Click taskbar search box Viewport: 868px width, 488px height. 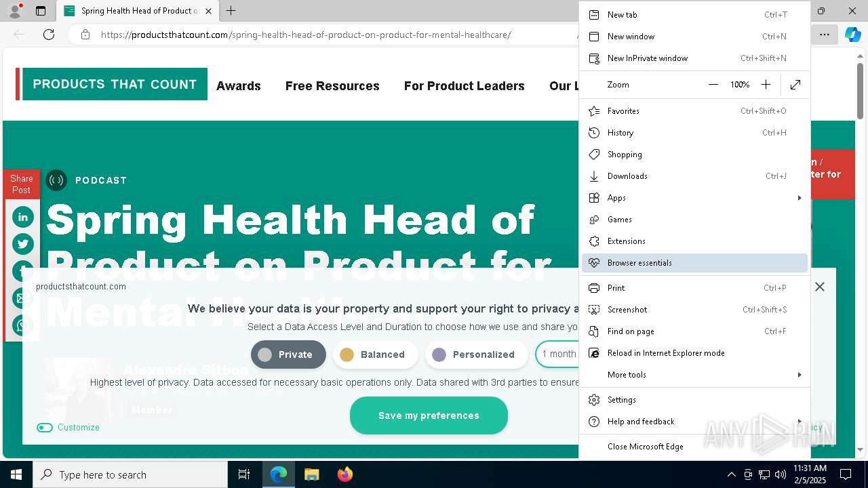click(130, 474)
